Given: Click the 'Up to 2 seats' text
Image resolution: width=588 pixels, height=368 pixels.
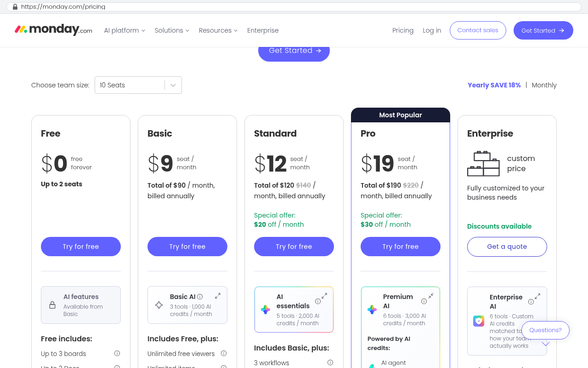Looking at the screenshot, I should (x=62, y=184).
